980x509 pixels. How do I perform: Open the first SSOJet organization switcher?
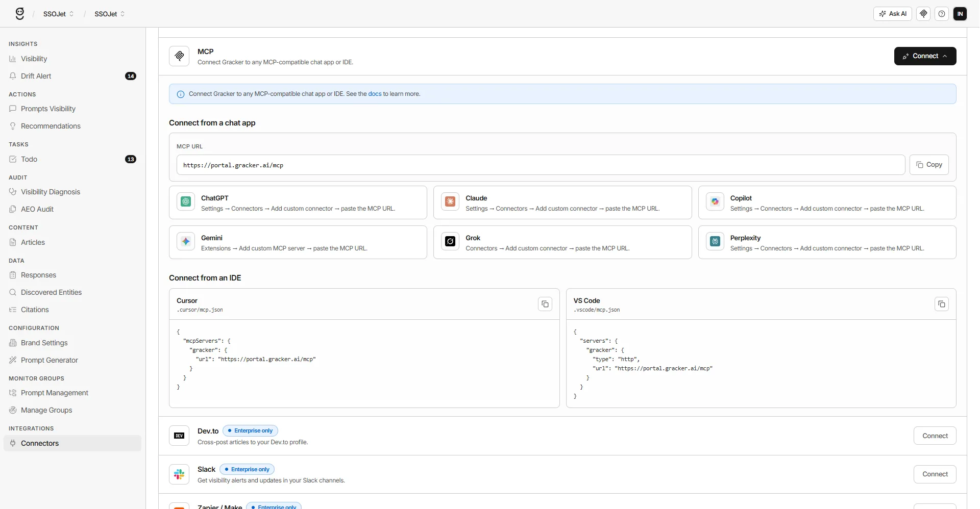(58, 14)
